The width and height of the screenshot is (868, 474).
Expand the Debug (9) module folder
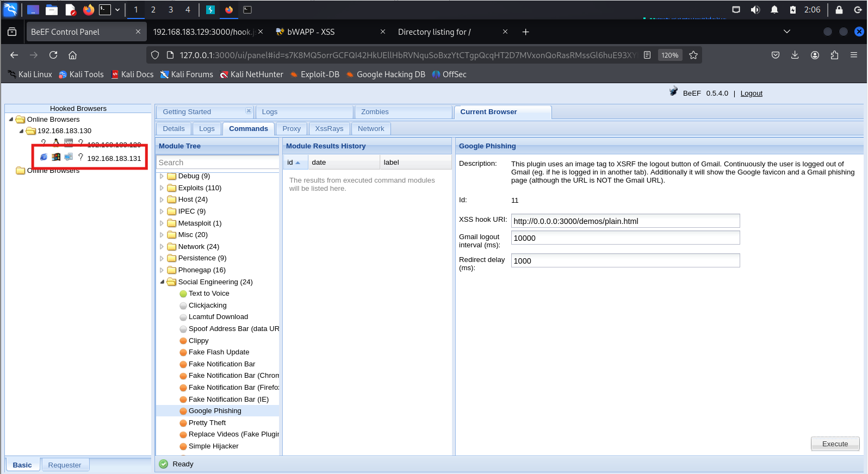click(x=162, y=176)
